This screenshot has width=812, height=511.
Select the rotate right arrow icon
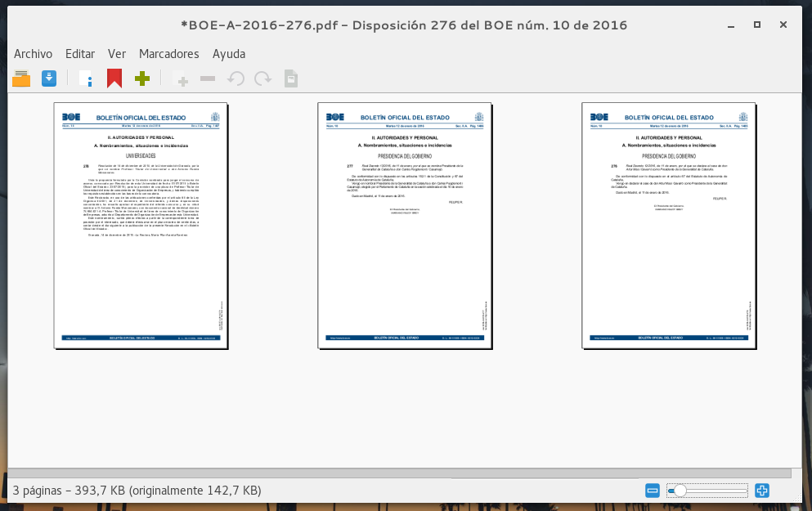[262, 78]
